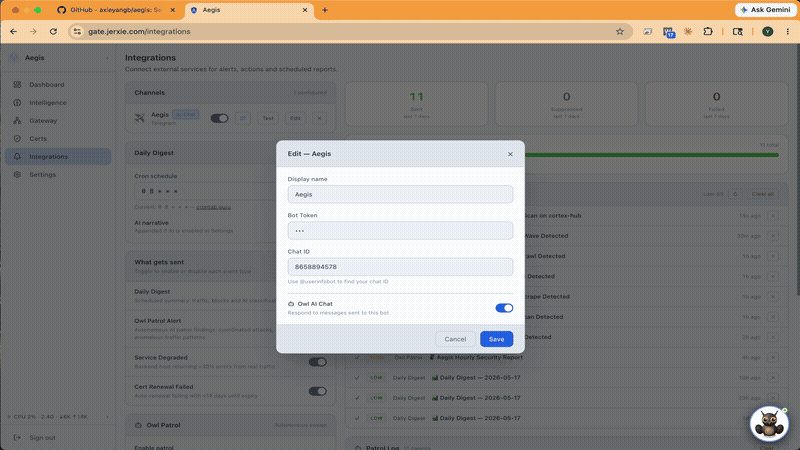Click the Chat ID input field
The width and height of the screenshot is (800, 450).
(400, 267)
